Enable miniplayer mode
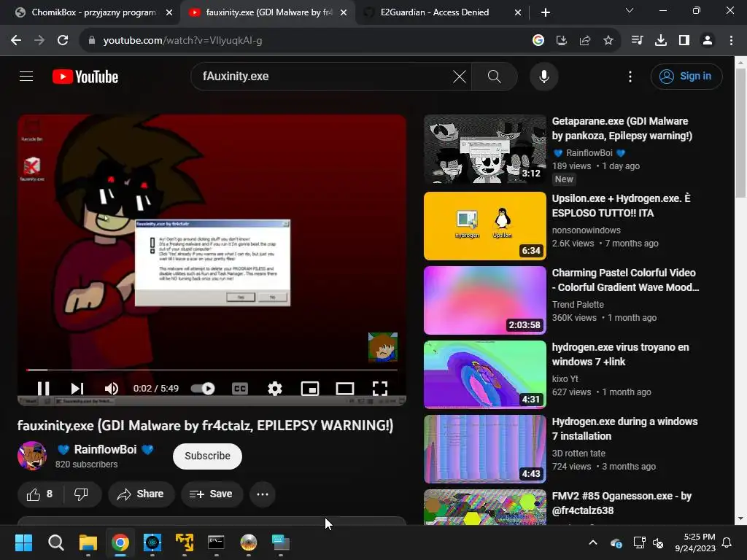The image size is (747, 560). click(310, 389)
